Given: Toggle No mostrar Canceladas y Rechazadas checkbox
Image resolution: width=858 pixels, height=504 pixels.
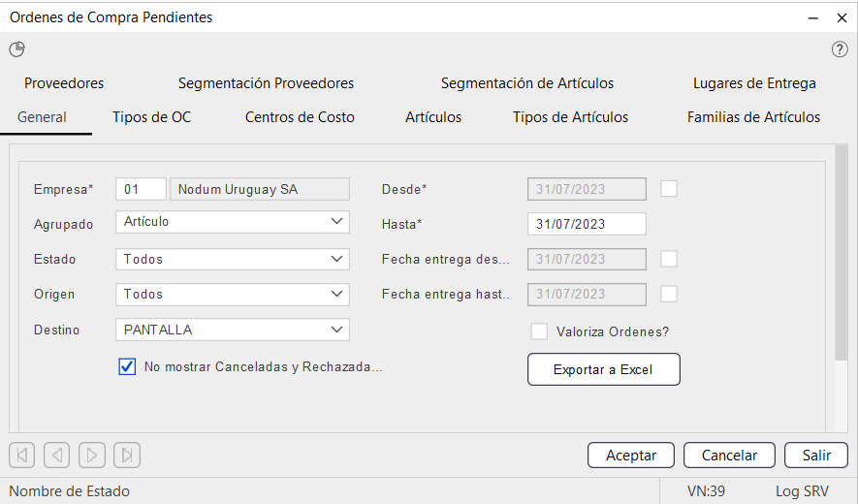Looking at the screenshot, I should [x=127, y=367].
